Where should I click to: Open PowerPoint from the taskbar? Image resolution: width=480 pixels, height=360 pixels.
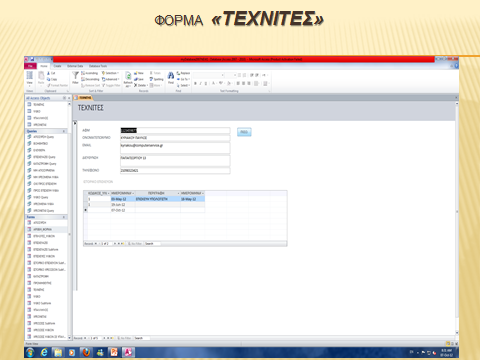tap(114, 352)
